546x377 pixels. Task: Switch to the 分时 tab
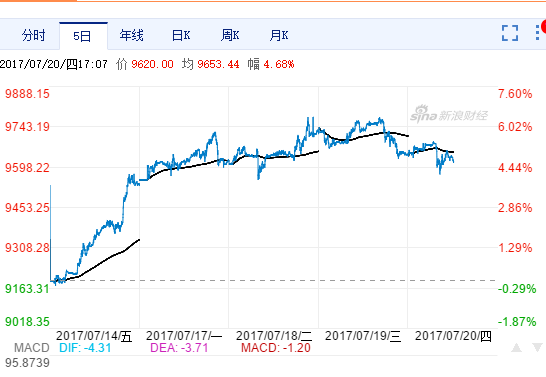[x=33, y=36]
